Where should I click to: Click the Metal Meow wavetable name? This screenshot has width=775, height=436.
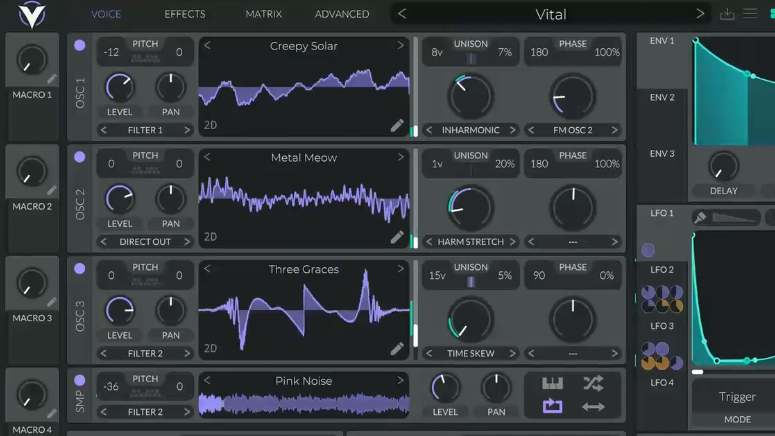point(303,158)
